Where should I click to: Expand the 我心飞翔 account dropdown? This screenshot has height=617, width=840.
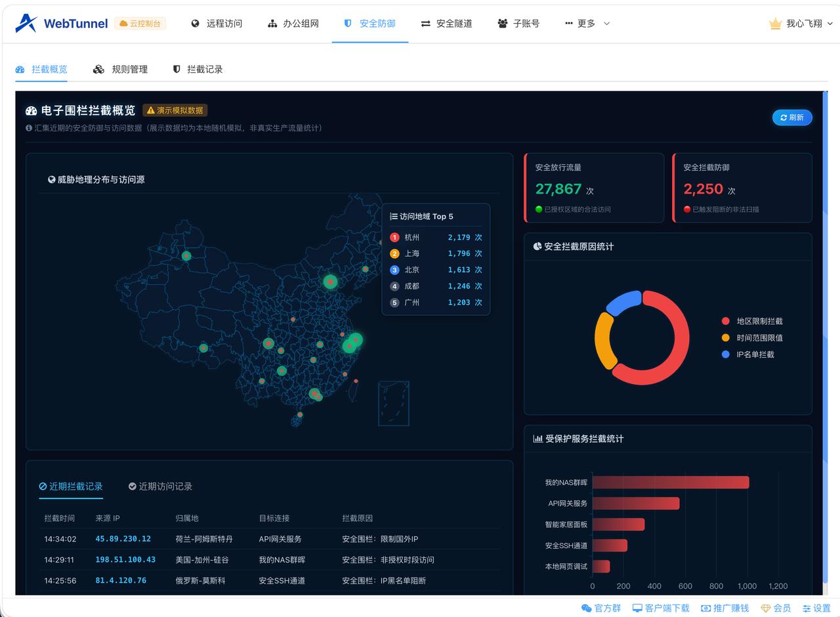tap(809, 24)
